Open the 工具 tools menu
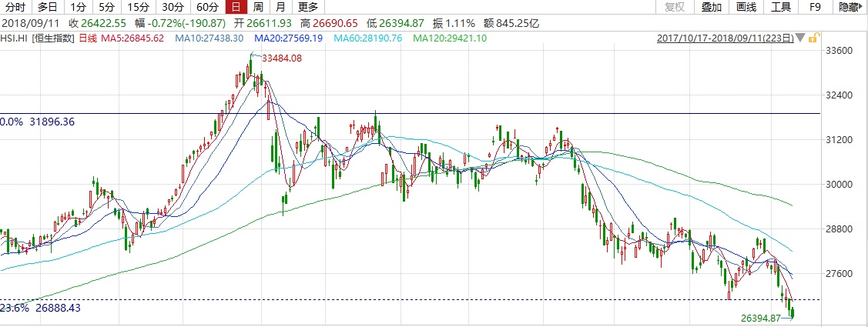This screenshot has height=327, width=868. [781, 8]
